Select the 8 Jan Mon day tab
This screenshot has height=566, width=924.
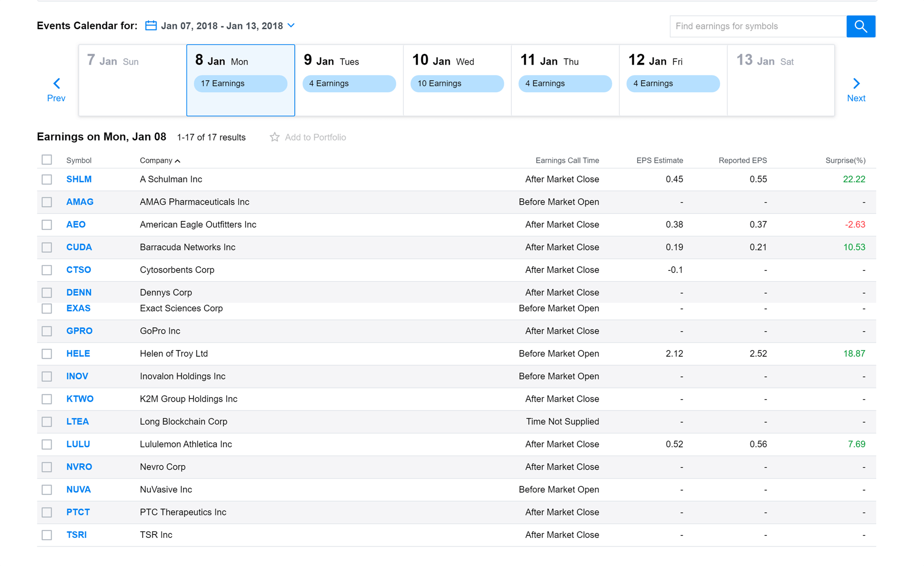(241, 80)
